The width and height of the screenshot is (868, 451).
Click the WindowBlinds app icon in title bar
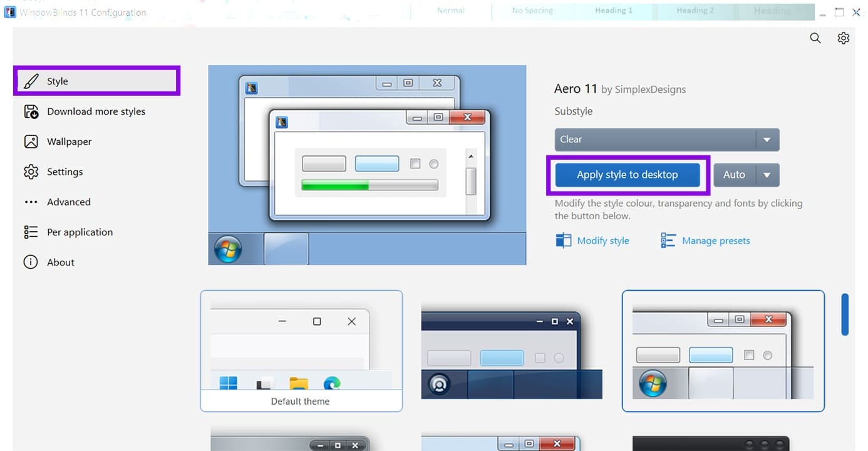[x=9, y=13]
